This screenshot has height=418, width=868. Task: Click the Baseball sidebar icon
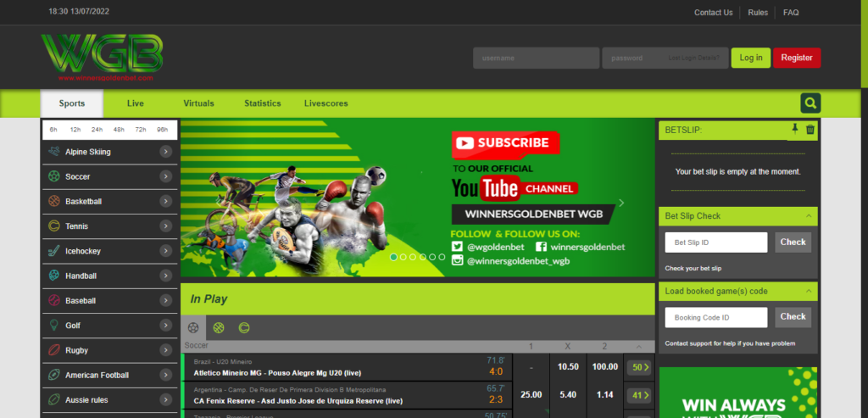pyautogui.click(x=54, y=301)
